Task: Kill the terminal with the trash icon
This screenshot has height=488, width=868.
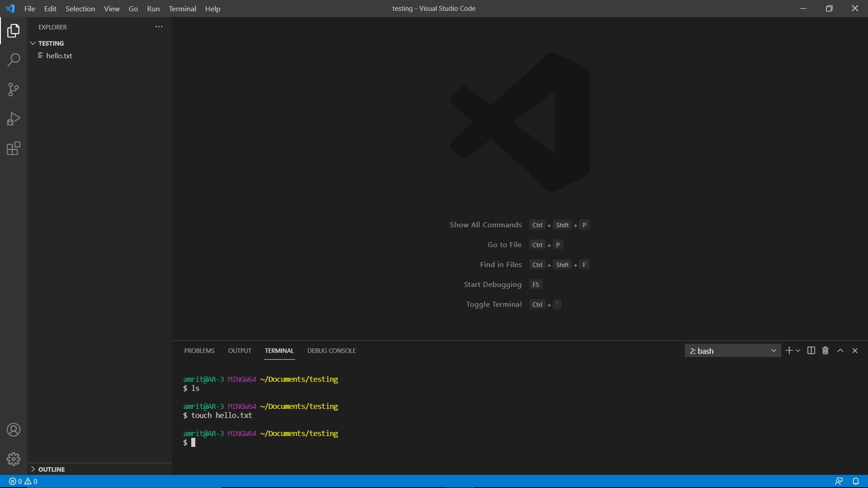Action: [825, 350]
